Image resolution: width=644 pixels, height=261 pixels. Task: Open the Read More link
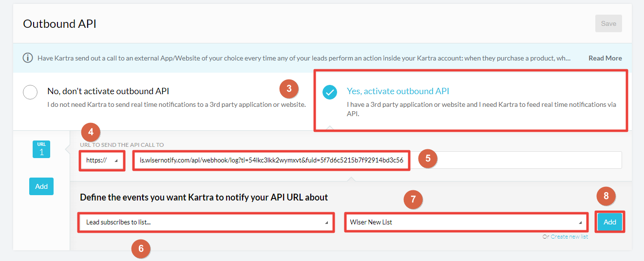pyautogui.click(x=605, y=58)
